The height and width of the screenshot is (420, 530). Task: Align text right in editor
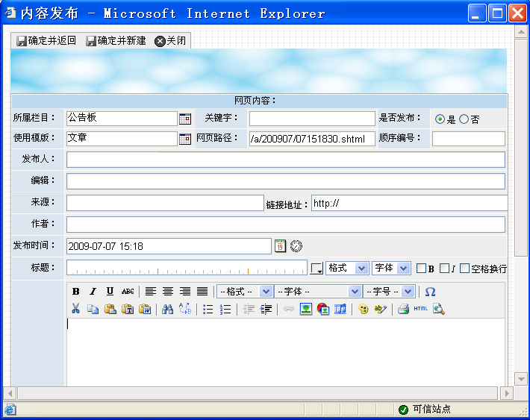[x=185, y=291]
